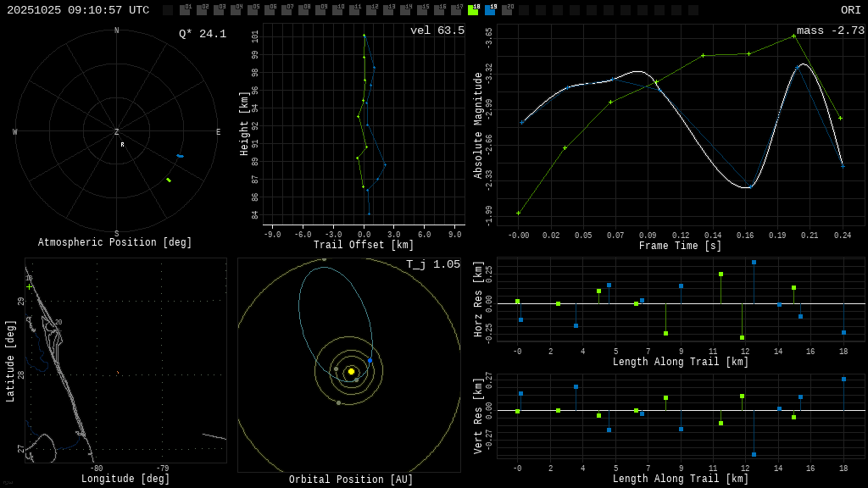Select the gray station 01 box
The image size is (868, 488).
(185, 10)
